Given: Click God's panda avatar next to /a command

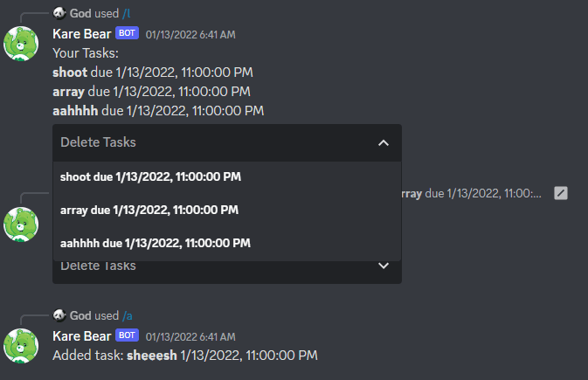Looking at the screenshot, I should pos(59,315).
